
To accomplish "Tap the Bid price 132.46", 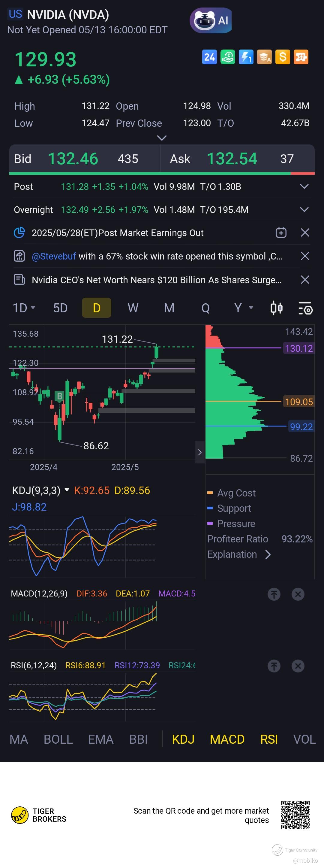I will (73, 159).
